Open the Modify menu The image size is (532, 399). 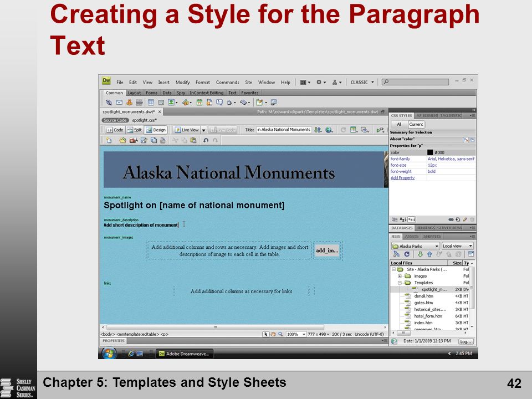point(182,82)
